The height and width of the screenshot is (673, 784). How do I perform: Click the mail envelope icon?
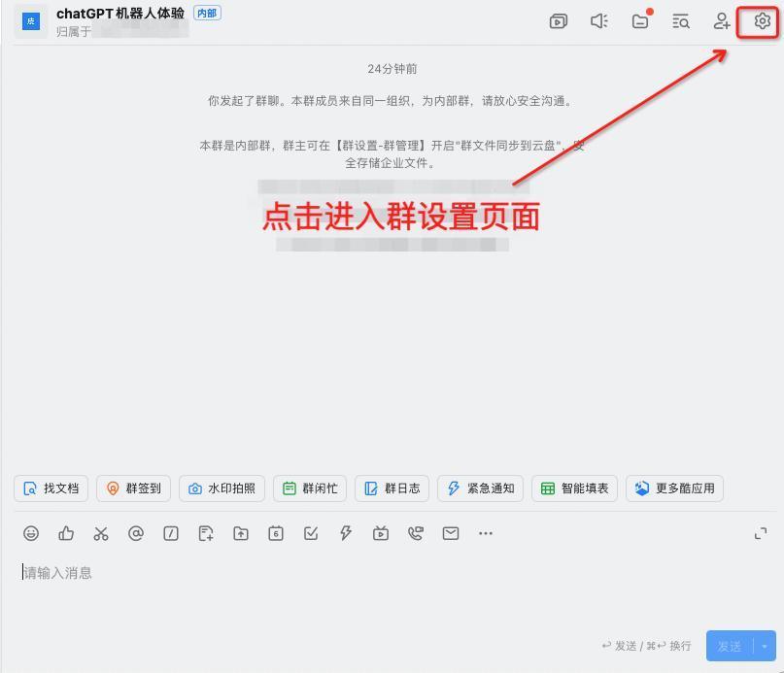click(451, 533)
